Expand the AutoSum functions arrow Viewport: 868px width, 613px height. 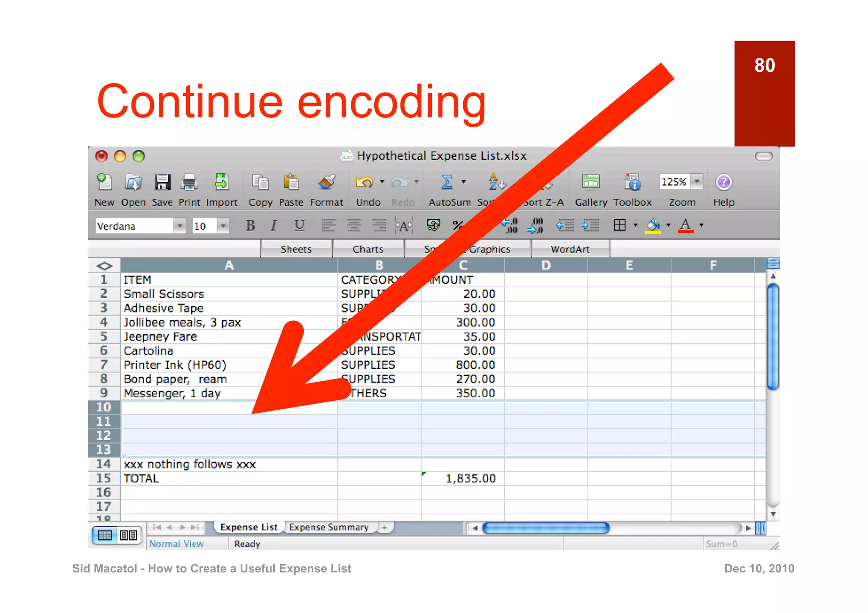pyautogui.click(x=464, y=181)
